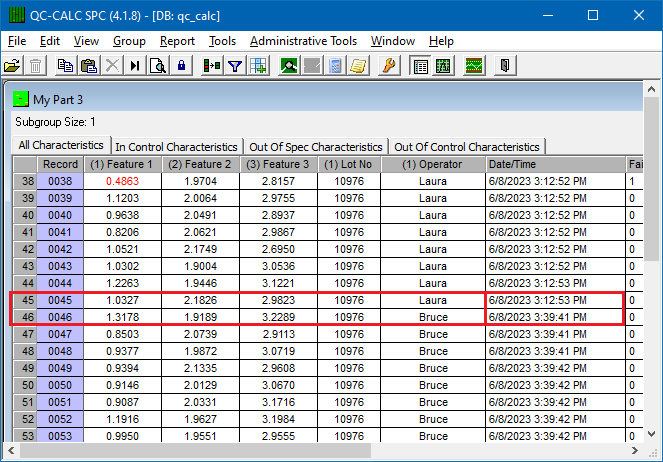
Task: Click the Date/Time column header
Action: point(555,164)
